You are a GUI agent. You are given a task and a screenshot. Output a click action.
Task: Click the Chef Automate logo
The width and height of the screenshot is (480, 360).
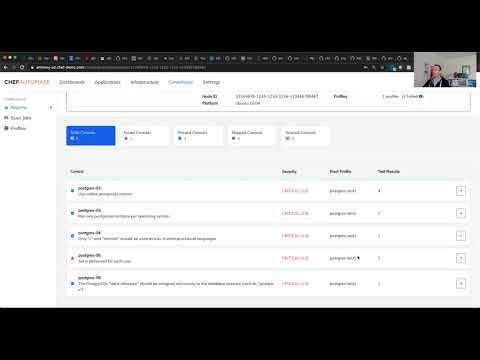pos(27,82)
